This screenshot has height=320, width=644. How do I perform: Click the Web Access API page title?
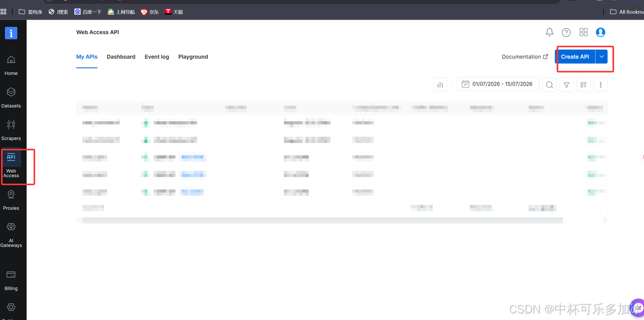(x=98, y=32)
